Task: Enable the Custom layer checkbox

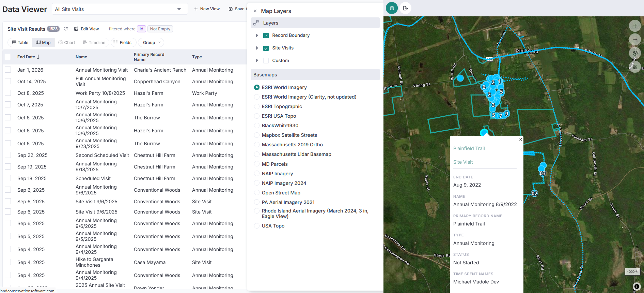Action: click(x=266, y=61)
